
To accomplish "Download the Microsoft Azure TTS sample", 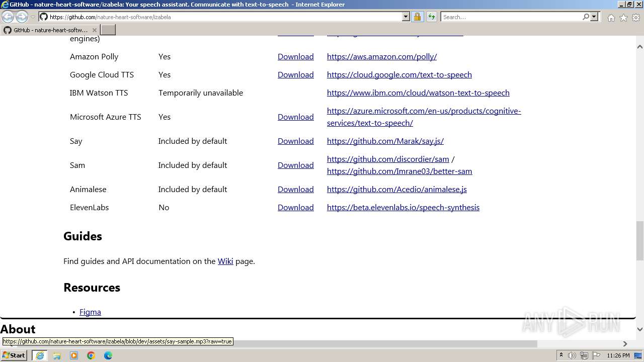I will click(x=295, y=117).
